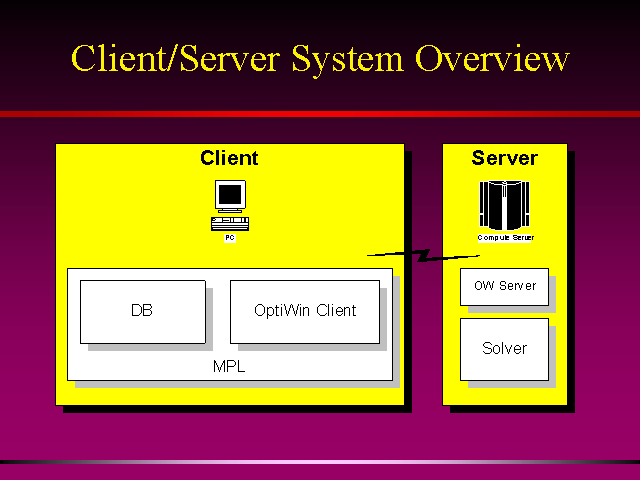640x480 pixels.
Task: Click the small 'PC' caption label
Action: point(229,238)
